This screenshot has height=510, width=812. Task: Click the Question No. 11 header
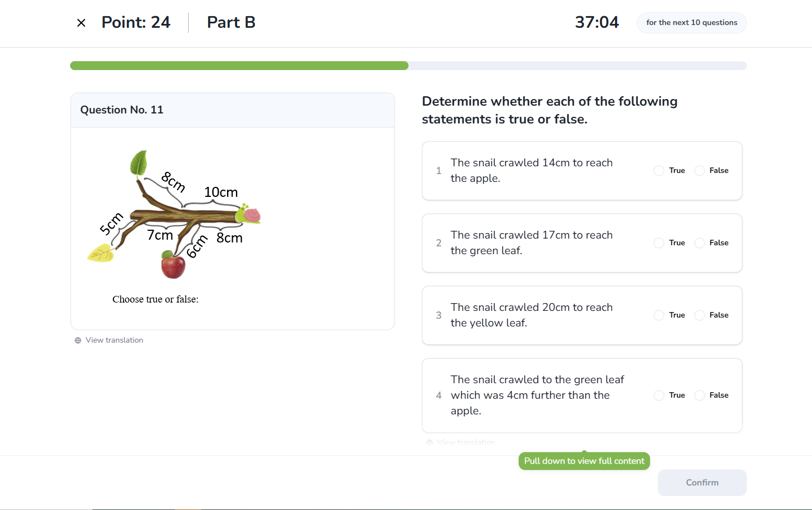[x=122, y=110]
